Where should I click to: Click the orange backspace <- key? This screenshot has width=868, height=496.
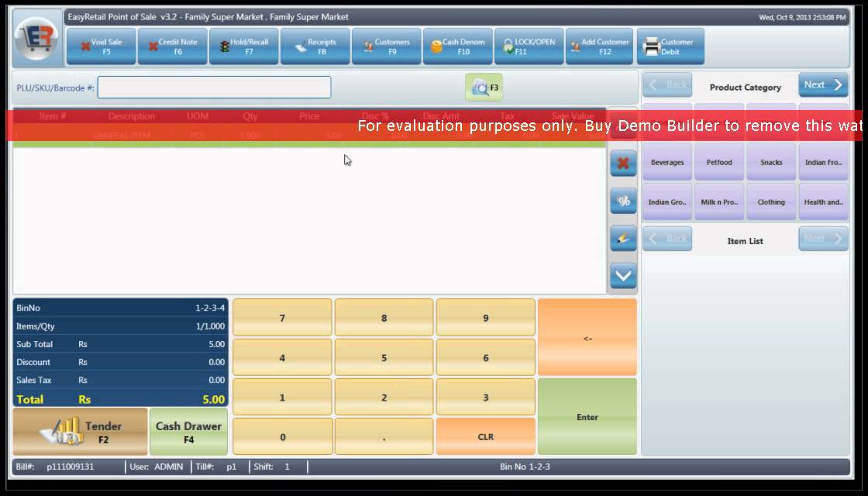tap(587, 338)
